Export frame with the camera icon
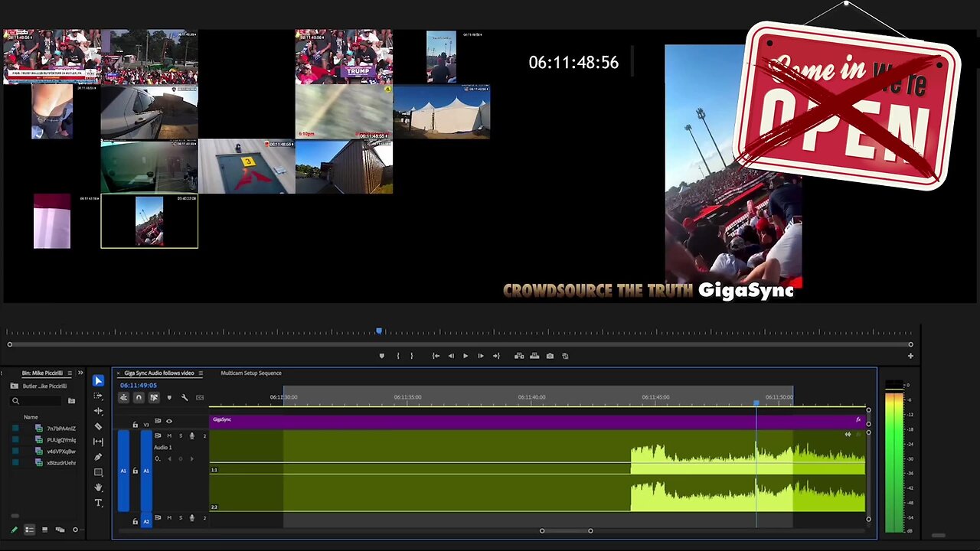Image resolution: width=980 pixels, height=551 pixels. (x=550, y=356)
